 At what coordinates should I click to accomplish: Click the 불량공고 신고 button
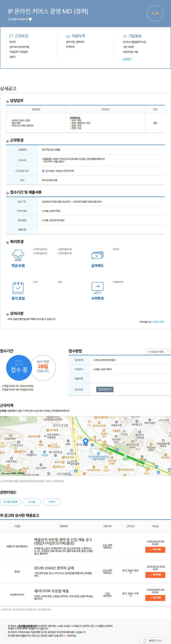coord(153,640)
